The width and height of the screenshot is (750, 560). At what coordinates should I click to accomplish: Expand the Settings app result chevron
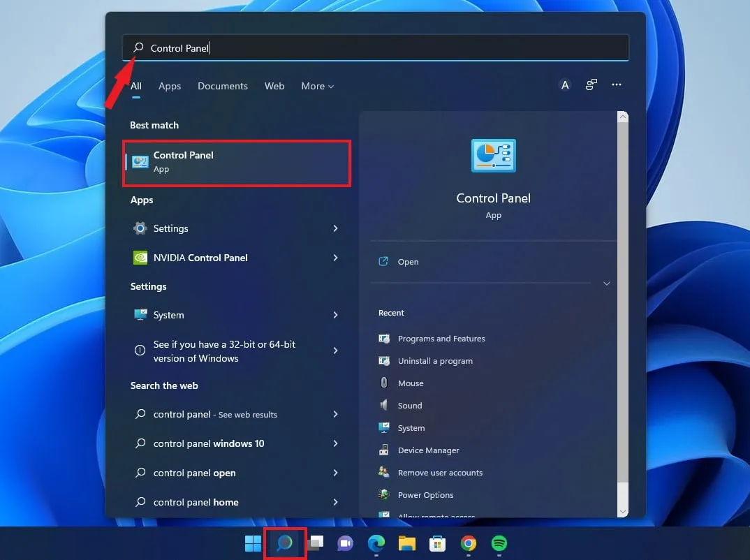[335, 228]
